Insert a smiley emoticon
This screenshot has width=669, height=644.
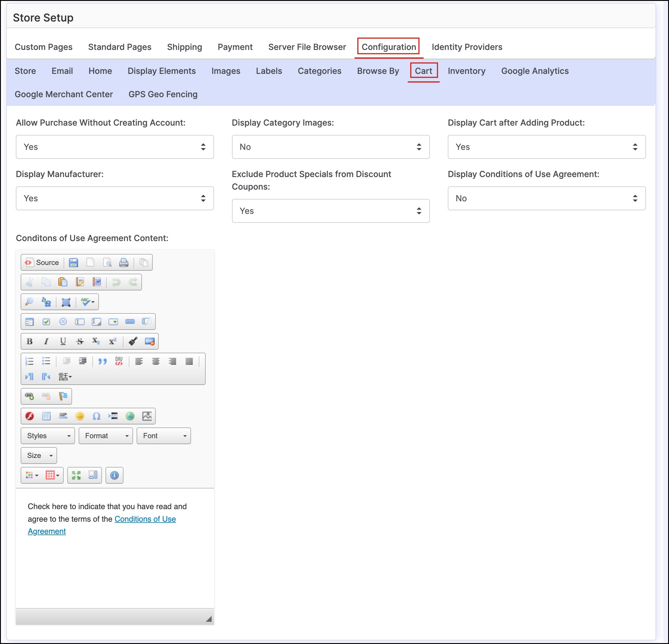pos(80,416)
